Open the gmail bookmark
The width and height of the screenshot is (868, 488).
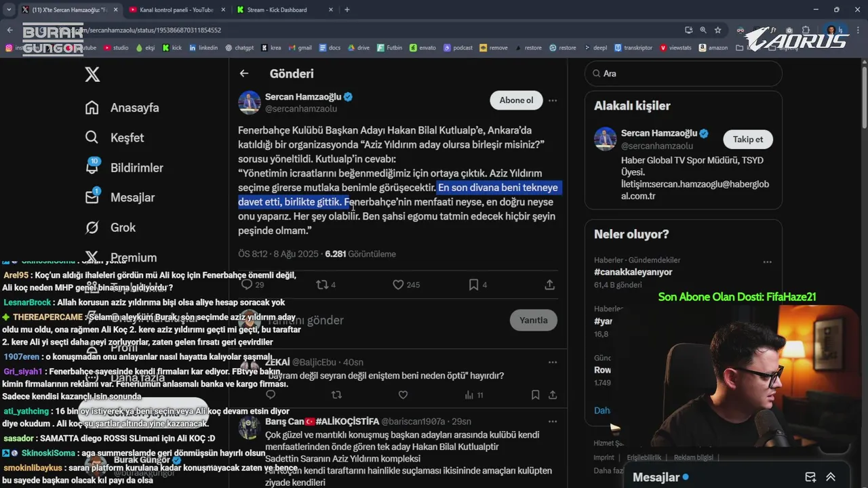click(x=300, y=47)
